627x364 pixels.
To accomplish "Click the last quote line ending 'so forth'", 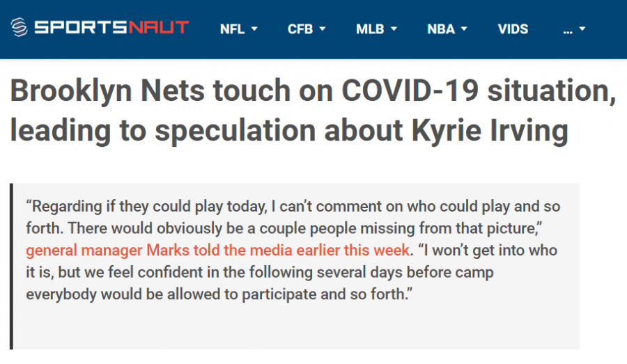I will click(219, 294).
